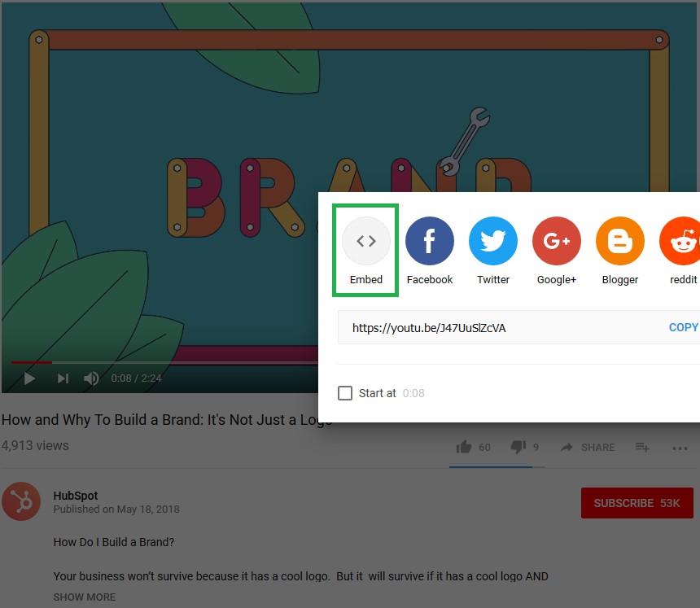Expand description with SHOW MORE

click(85, 597)
